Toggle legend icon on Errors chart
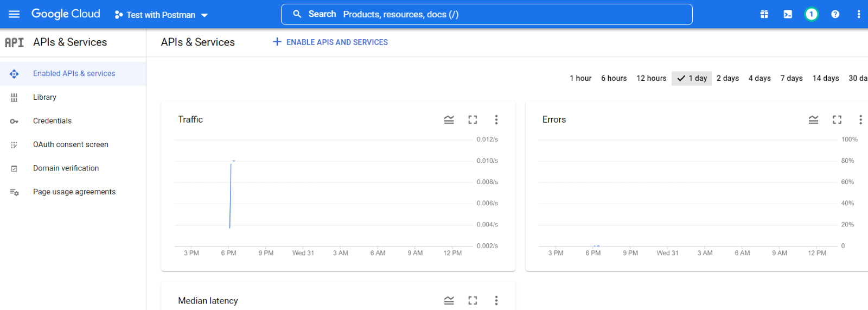The image size is (868, 310). tap(813, 119)
